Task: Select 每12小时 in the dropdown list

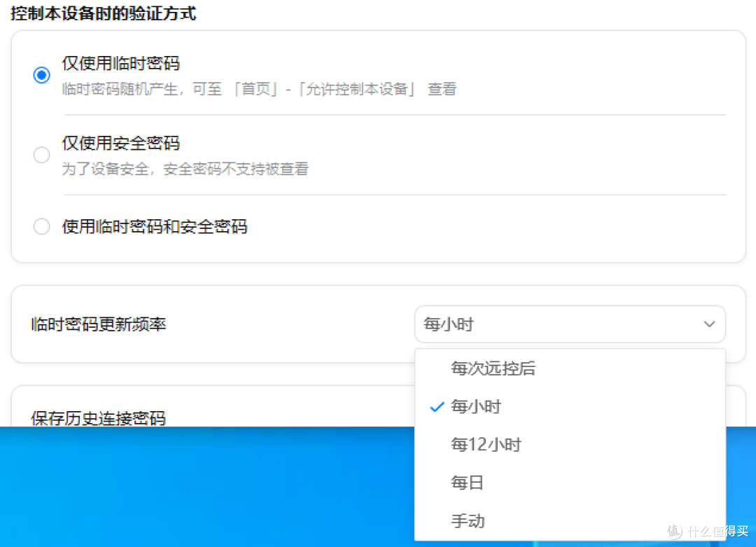Action: coord(570,444)
